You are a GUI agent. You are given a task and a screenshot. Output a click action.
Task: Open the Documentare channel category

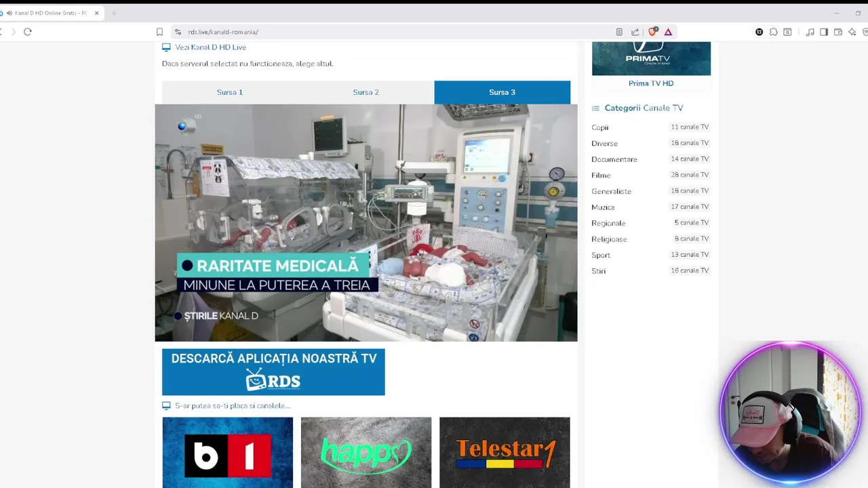(614, 159)
